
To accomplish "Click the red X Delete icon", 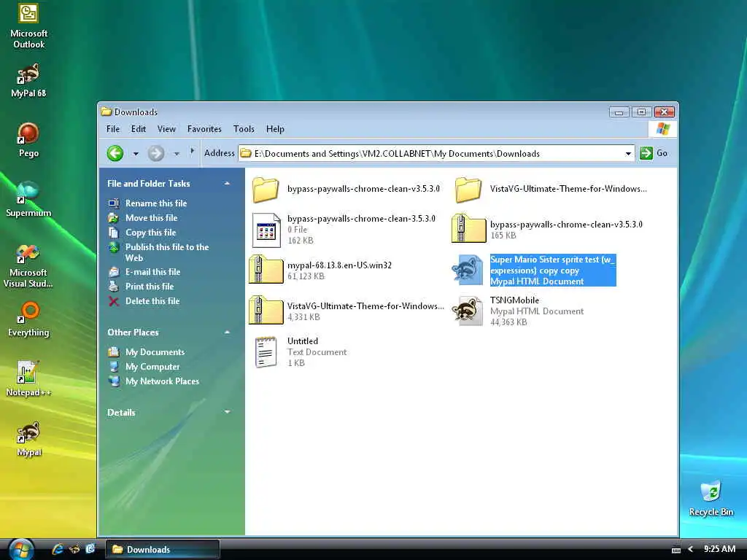I will [x=113, y=301].
